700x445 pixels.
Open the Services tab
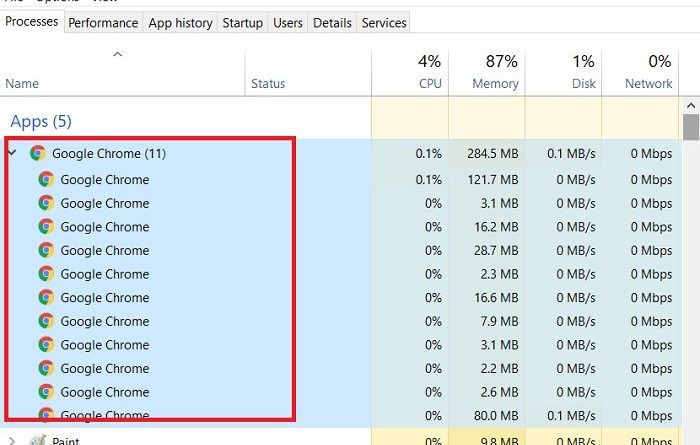tap(384, 23)
